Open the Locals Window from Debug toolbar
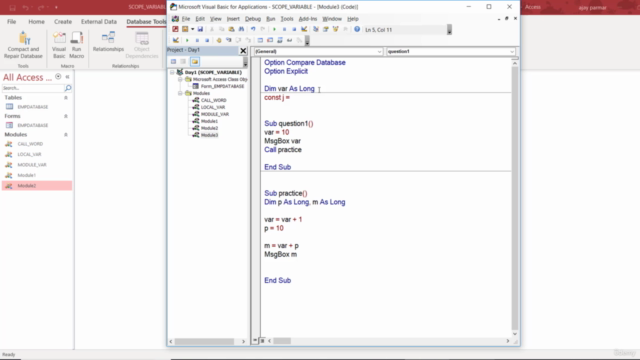This screenshot has width=640, height=360. coord(260,40)
